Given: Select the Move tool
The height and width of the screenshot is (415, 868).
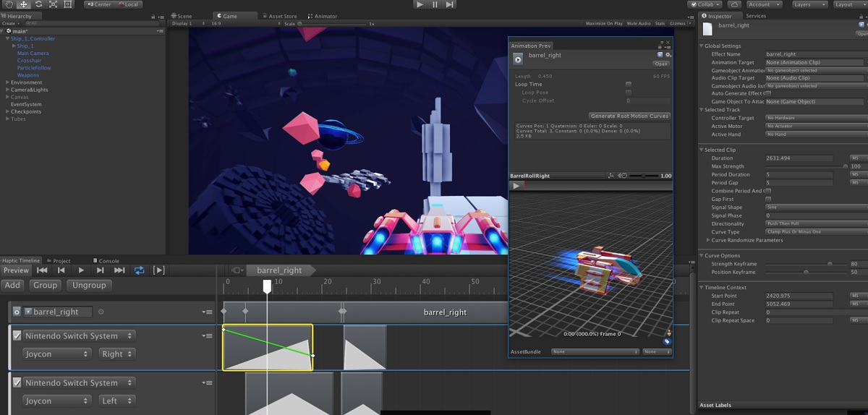Looking at the screenshot, I should (24, 4).
